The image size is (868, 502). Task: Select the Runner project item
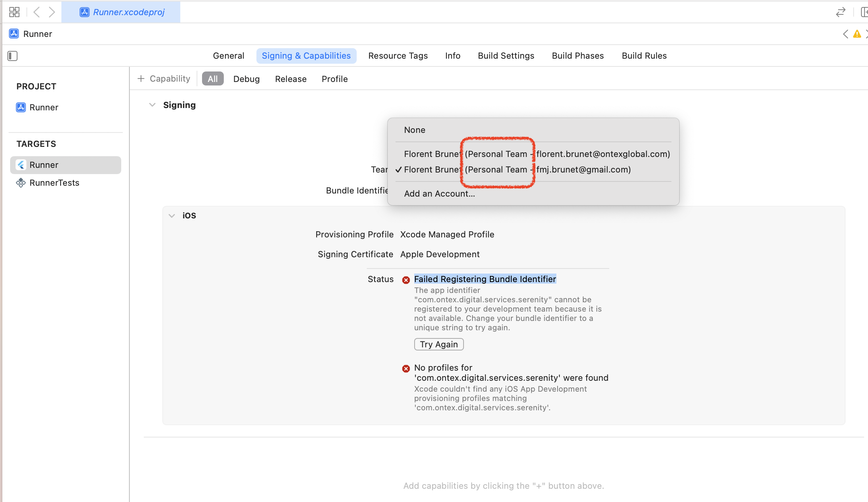(x=44, y=107)
